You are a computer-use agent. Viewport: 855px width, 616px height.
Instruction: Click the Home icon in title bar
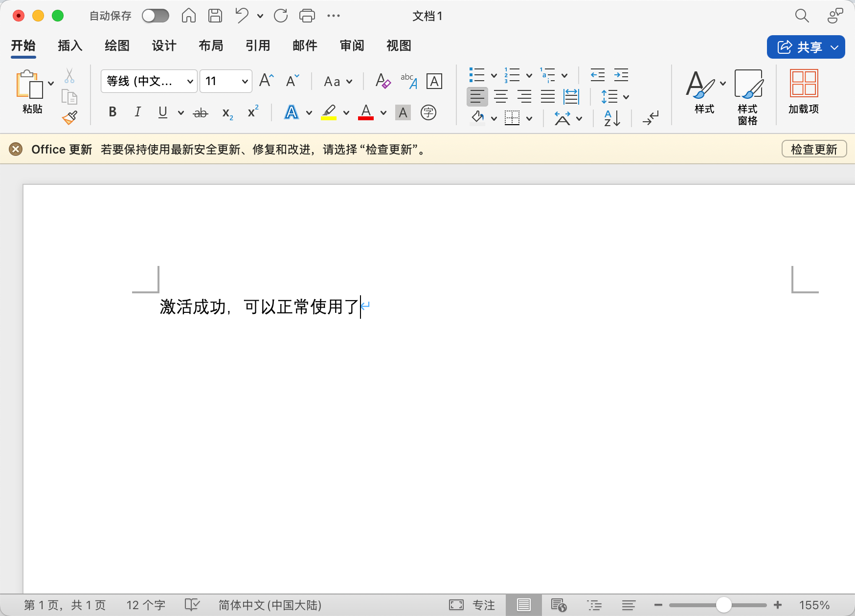pyautogui.click(x=189, y=16)
